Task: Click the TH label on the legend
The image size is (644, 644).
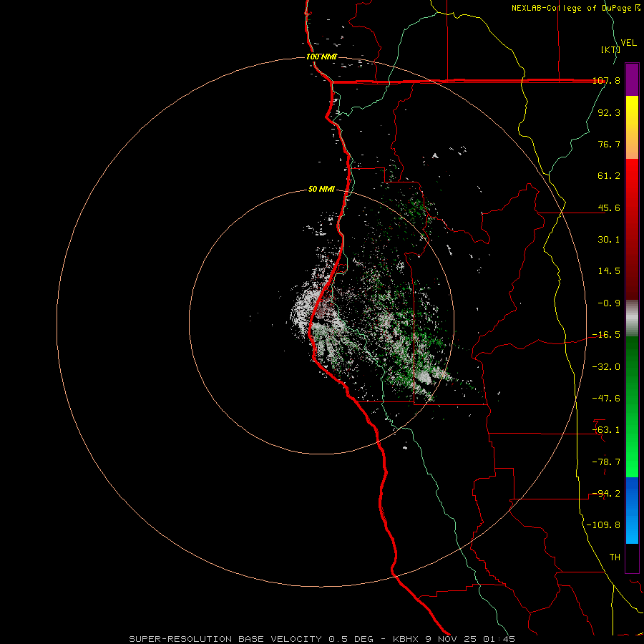Action: point(615,557)
